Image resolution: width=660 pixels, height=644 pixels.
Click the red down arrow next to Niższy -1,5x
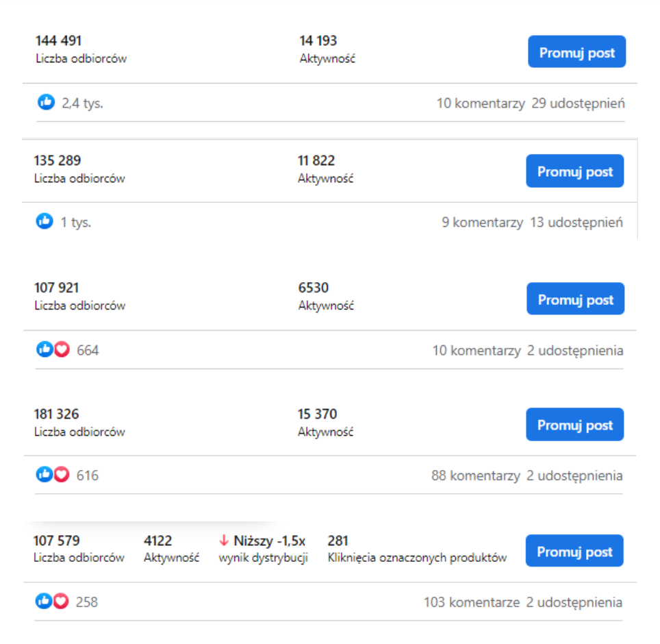point(224,541)
